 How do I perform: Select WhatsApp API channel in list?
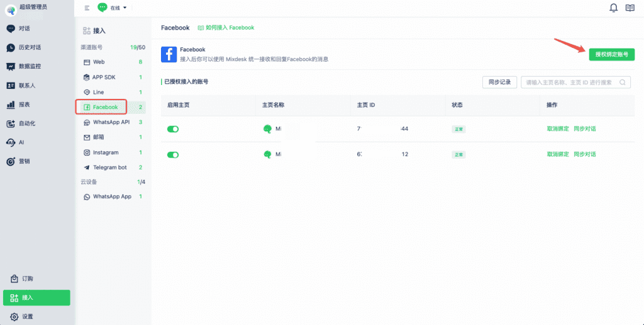[111, 122]
